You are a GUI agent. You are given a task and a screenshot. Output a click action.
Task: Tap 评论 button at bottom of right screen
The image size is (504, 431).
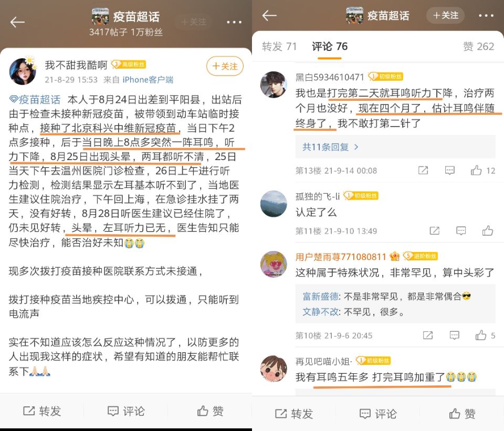tap(377, 414)
